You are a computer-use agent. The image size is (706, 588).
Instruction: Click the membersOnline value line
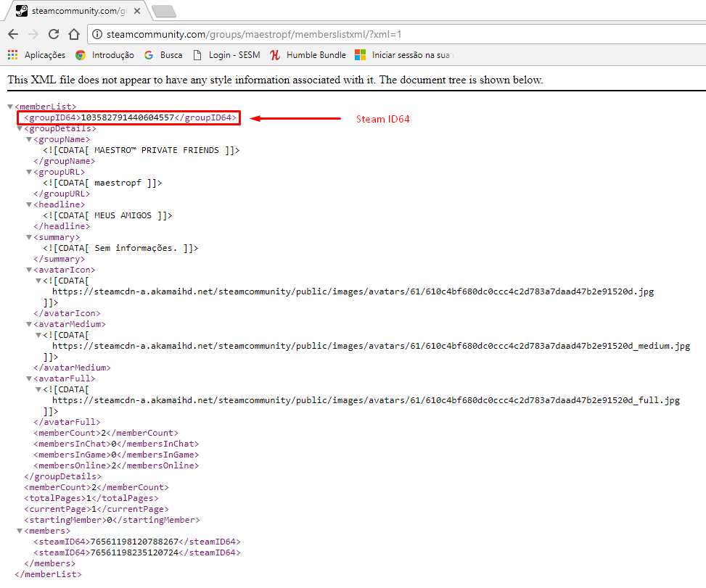pyautogui.click(x=116, y=465)
